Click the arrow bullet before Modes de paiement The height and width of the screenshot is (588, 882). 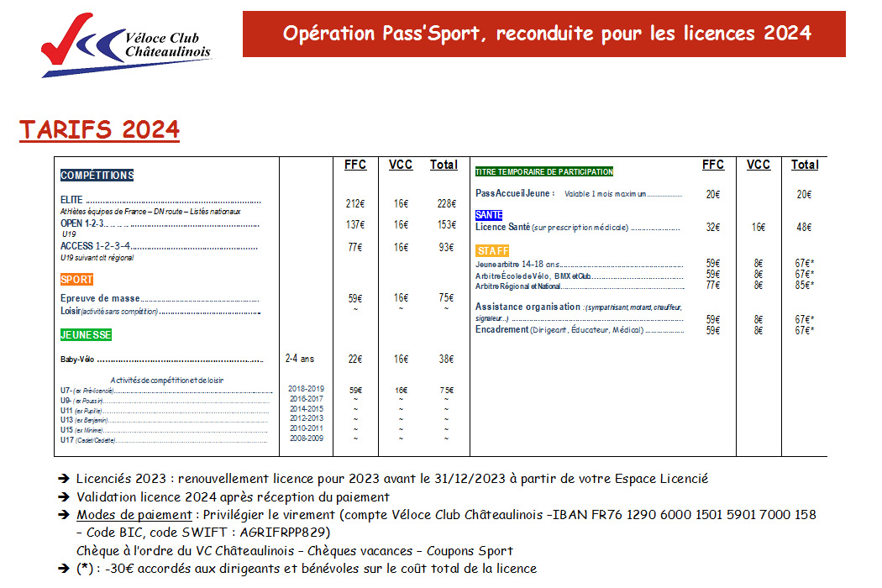[64, 515]
